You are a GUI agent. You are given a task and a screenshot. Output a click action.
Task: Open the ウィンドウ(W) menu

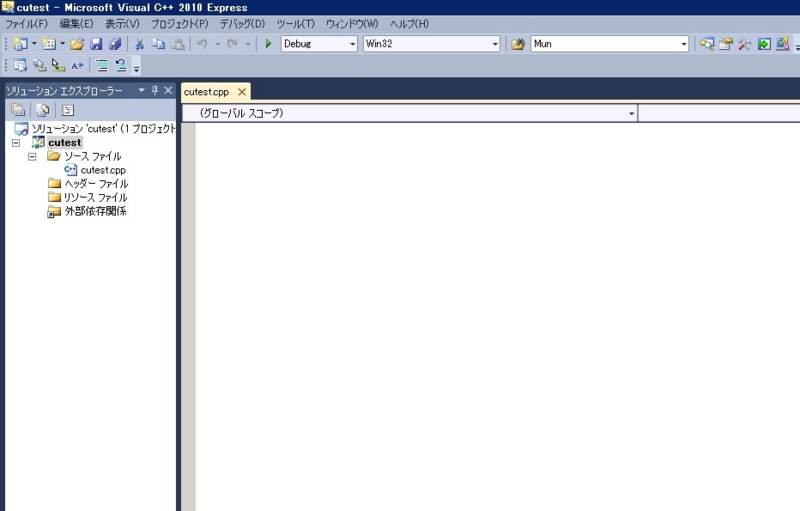(352, 23)
